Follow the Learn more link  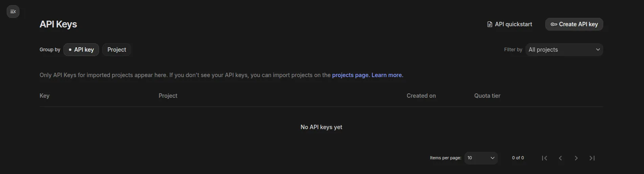387,75
